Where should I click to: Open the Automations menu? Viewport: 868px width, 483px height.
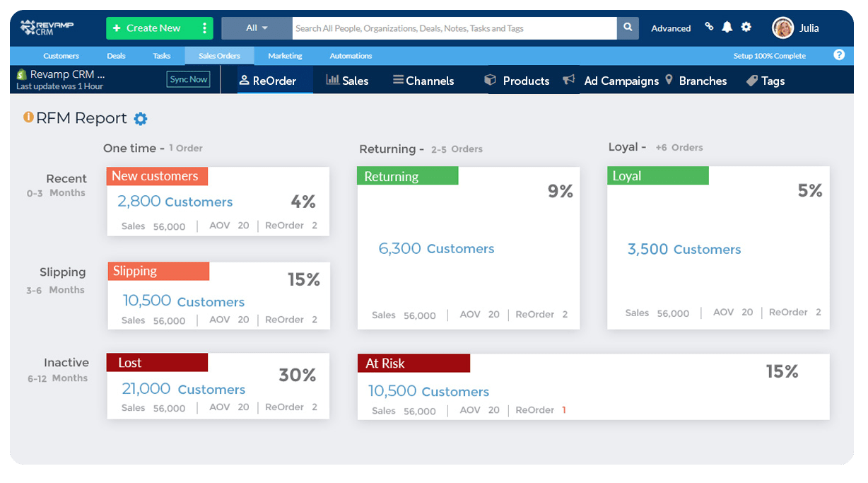pyautogui.click(x=351, y=56)
